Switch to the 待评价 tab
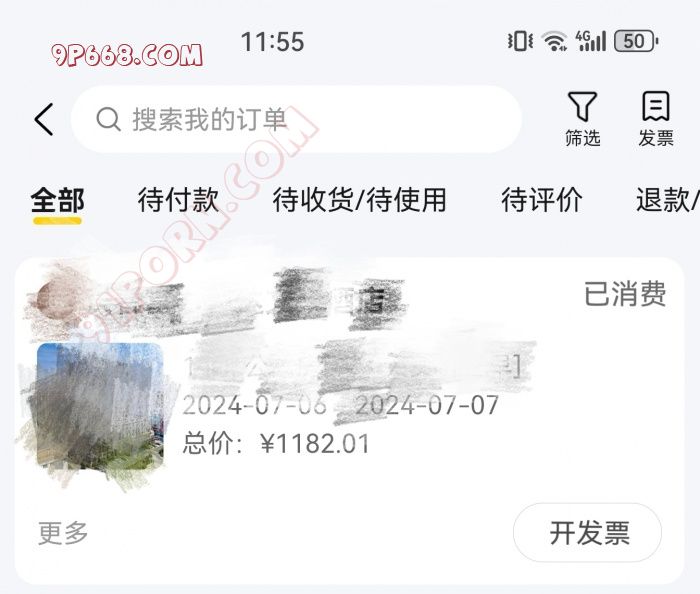 point(542,199)
